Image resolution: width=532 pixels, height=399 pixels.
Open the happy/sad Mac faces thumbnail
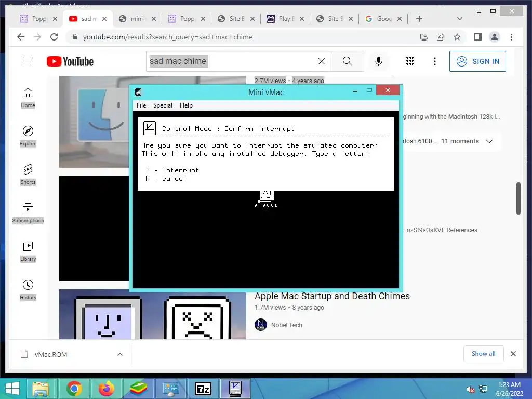pos(152,314)
